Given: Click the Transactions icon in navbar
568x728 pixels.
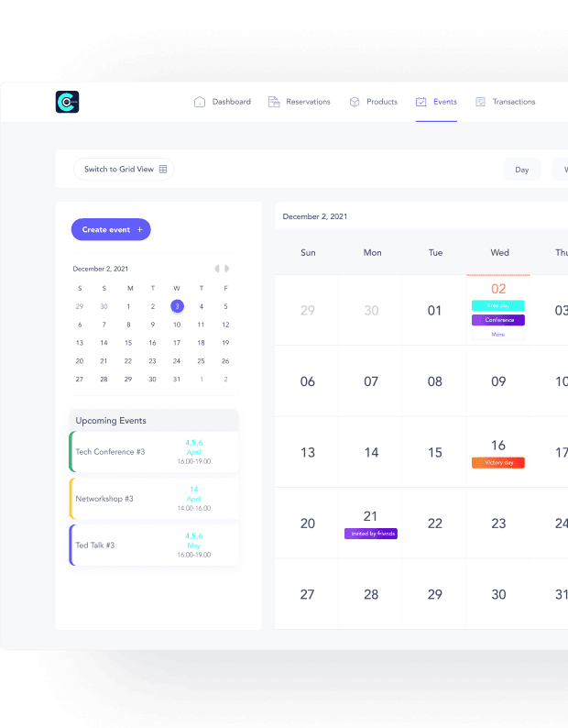Looking at the screenshot, I should point(480,102).
